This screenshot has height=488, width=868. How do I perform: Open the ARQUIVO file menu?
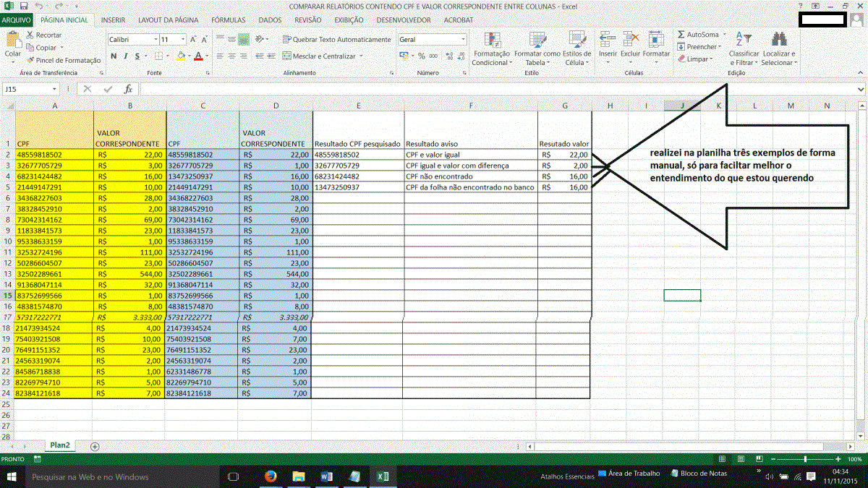click(17, 20)
